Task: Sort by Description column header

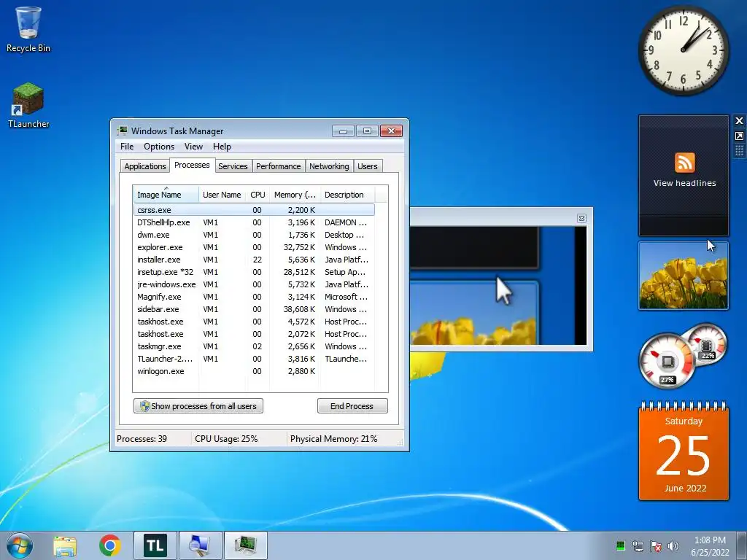Action: (347, 194)
